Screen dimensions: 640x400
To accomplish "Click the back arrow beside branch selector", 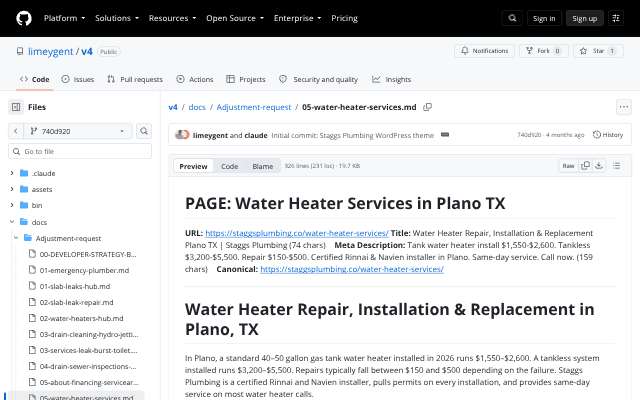I will point(16,131).
